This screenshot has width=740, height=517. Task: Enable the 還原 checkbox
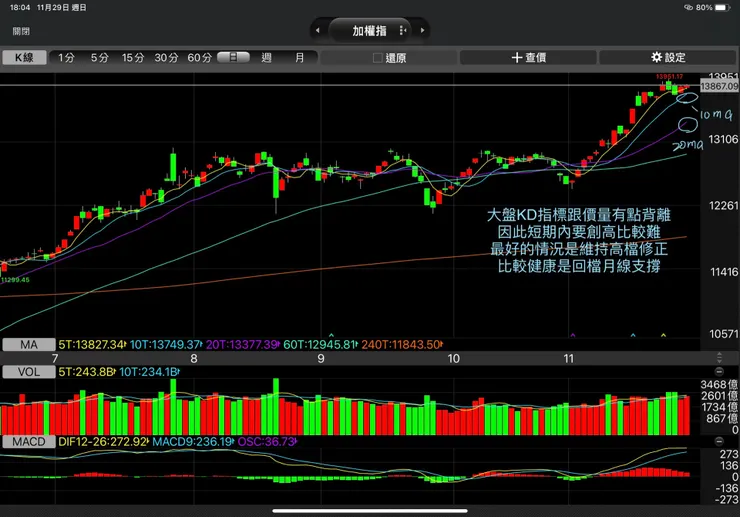(378, 58)
